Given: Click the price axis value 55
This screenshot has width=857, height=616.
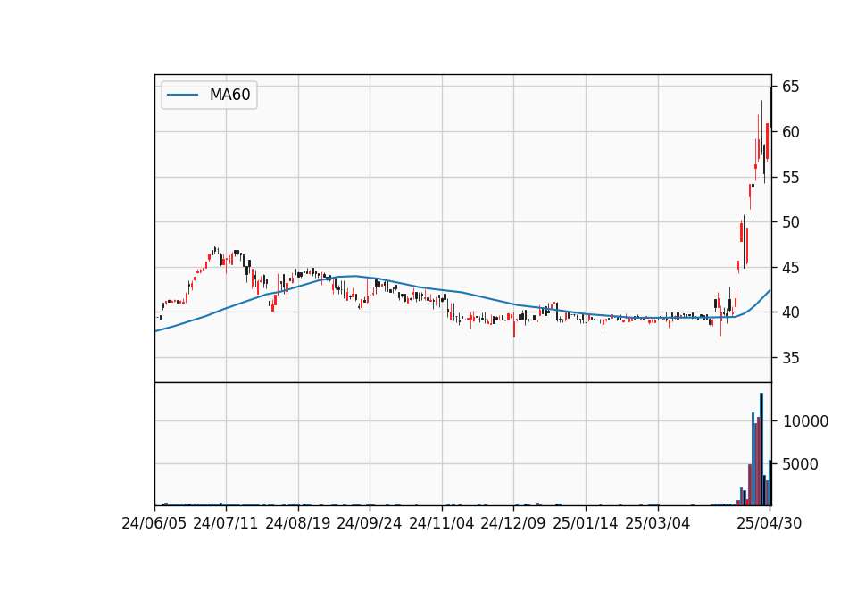Looking at the screenshot, I should [x=790, y=177].
